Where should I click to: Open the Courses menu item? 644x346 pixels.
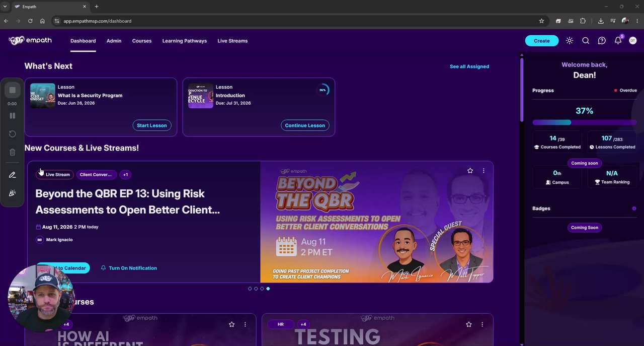142,41
